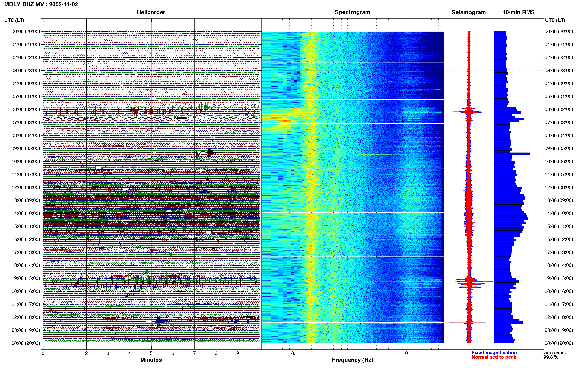
Task: Select the Seismogram panel heading
Action: point(469,12)
